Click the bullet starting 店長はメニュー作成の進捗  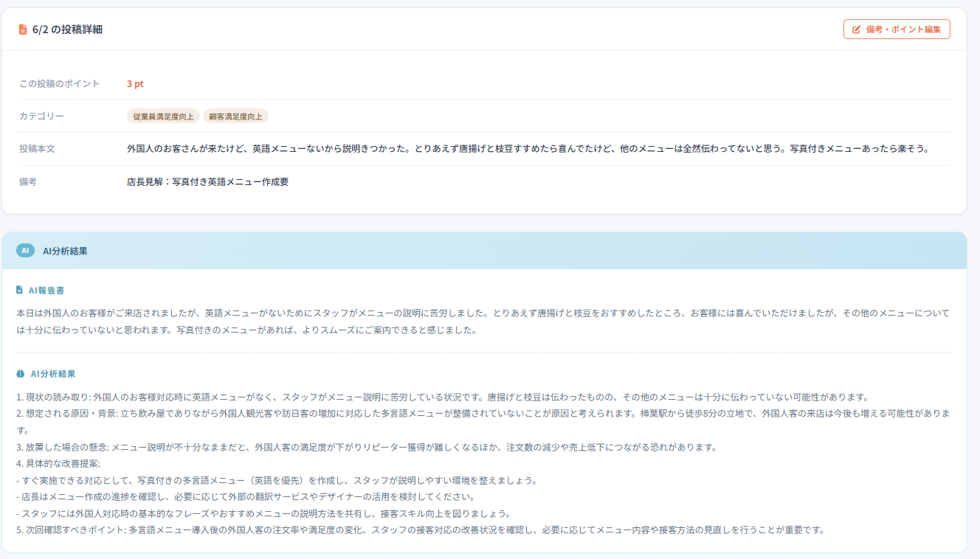coord(246,496)
